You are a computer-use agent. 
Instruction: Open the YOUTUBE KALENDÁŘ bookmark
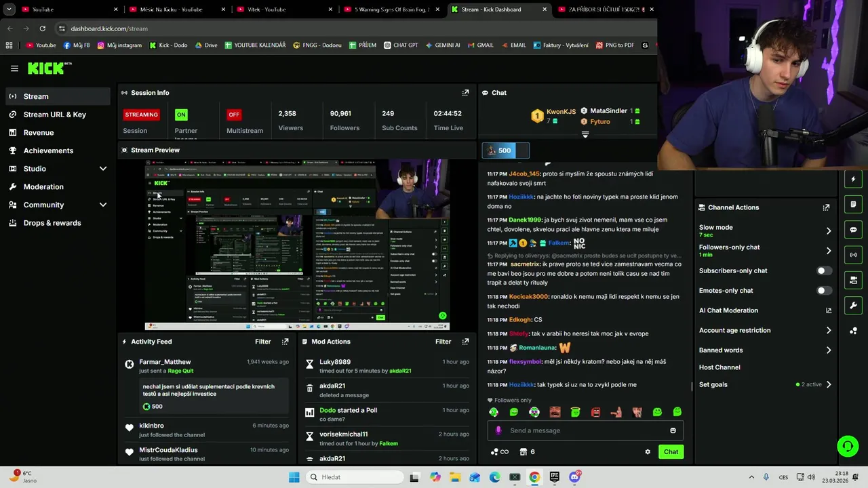(x=255, y=45)
